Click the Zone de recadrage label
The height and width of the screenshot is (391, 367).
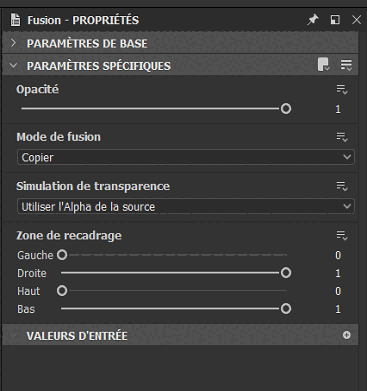click(x=69, y=236)
